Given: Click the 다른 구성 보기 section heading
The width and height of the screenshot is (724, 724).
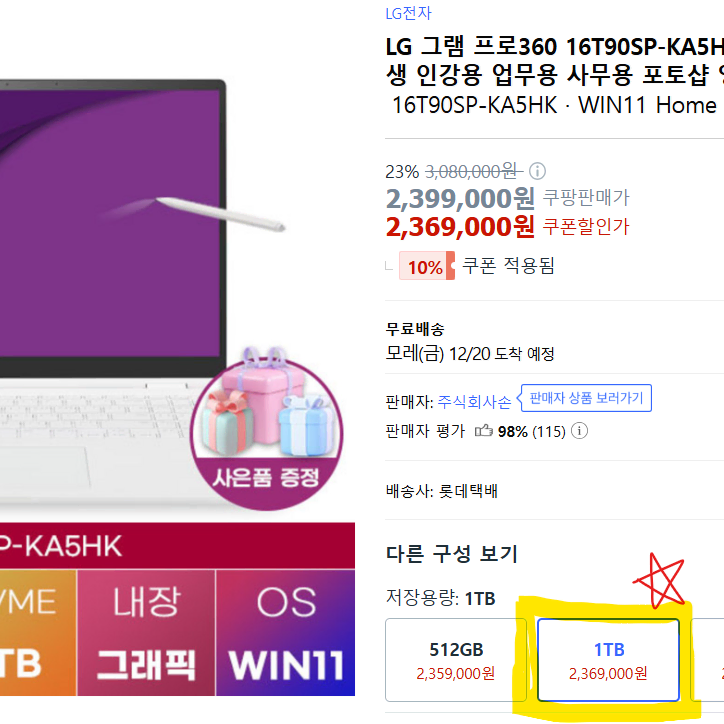Looking at the screenshot, I should tap(452, 553).
